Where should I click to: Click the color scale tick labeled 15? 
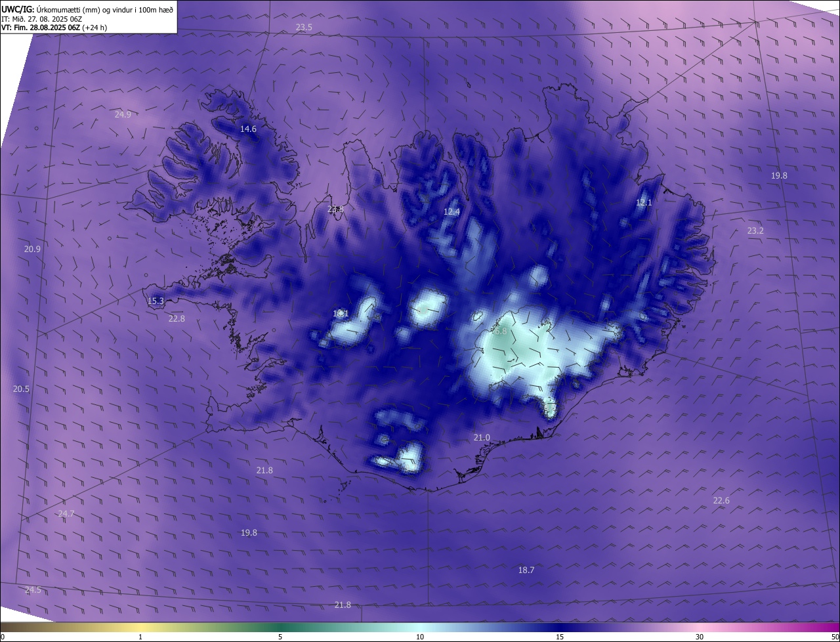[x=560, y=637]
